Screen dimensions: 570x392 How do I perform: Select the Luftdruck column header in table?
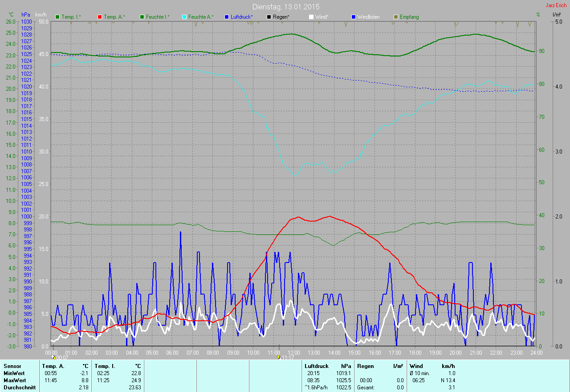(316, 366)
